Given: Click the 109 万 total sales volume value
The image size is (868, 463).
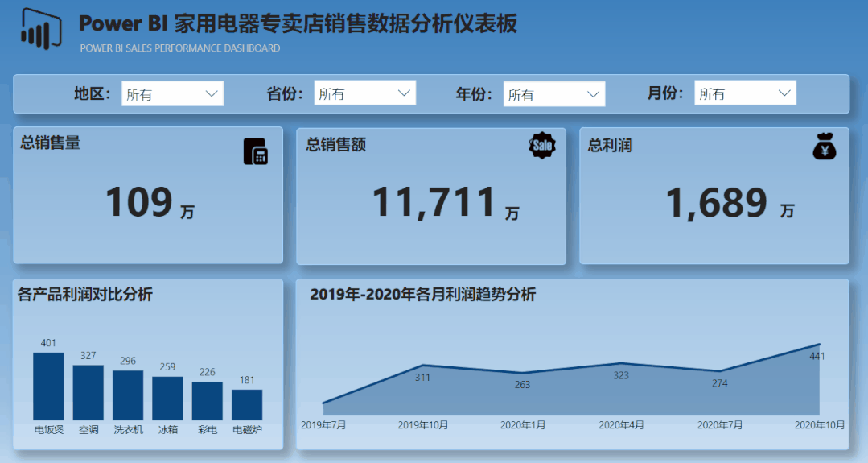Looking at the screenshot, I should (150, 203).
